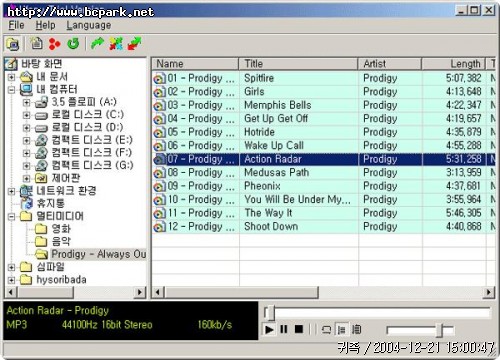Expand the 컴팩트 디스크 (G:) node
Image resolution: width=500 pixels, height=360 pixels.
[27, 166]
